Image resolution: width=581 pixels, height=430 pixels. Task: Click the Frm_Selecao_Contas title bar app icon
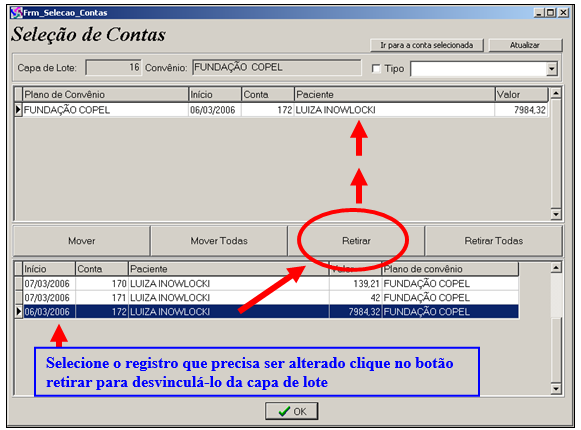pos(16,13)
